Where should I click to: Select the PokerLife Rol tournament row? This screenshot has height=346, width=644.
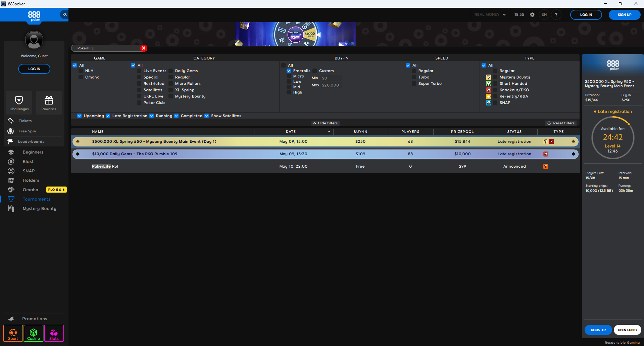[326, 166]
